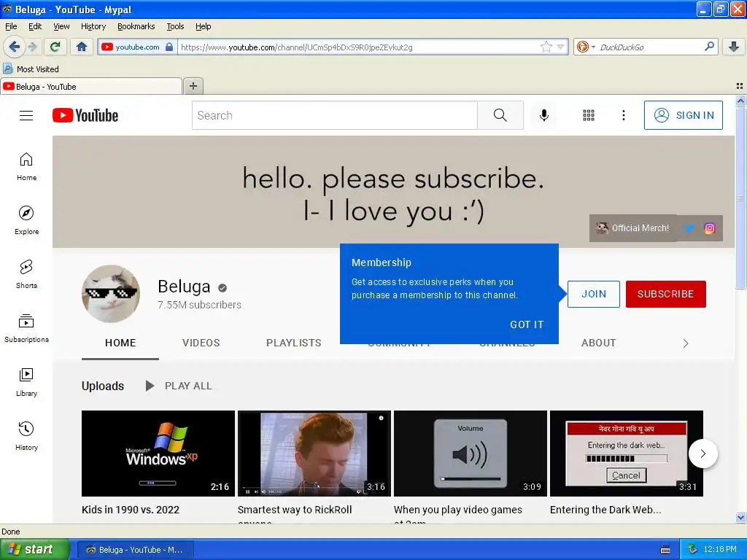Screen dimensions: 747x560
Task: Open a new tab with plus button
Action: (x=193, y=86)
